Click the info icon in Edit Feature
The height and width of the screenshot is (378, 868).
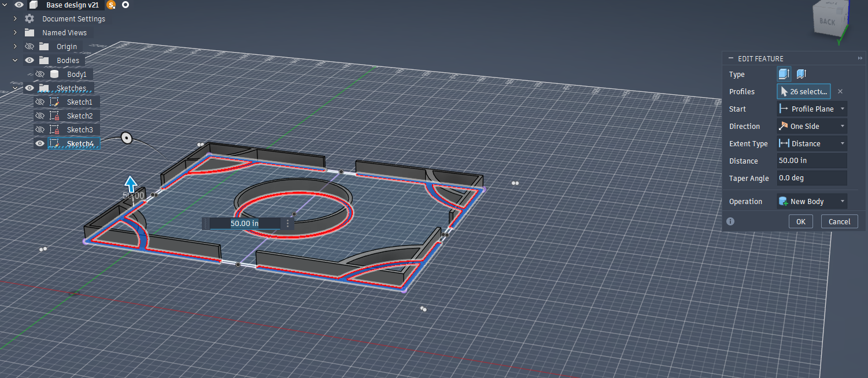pyautogui.click(x=730, y=221)
